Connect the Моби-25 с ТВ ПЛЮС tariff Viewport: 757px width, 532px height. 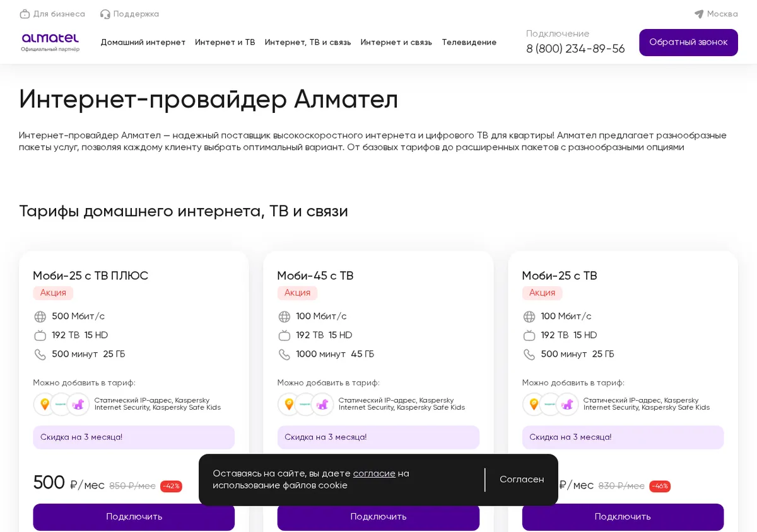click(x=134, y=517)
